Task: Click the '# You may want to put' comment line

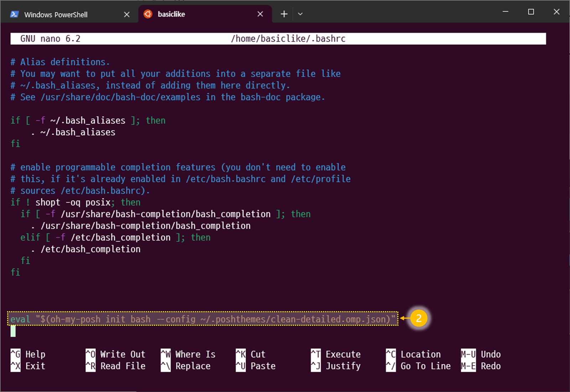Action: coord(176,74)
